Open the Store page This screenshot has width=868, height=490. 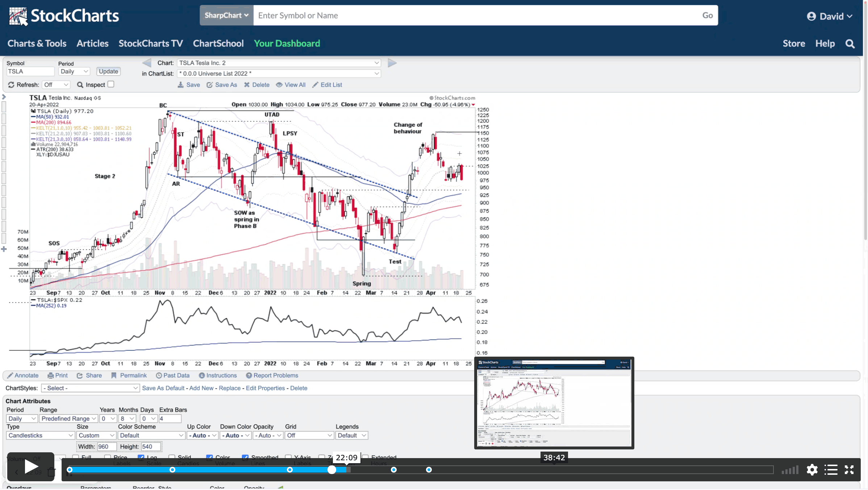pyautogui.click(x=794, y=43)
